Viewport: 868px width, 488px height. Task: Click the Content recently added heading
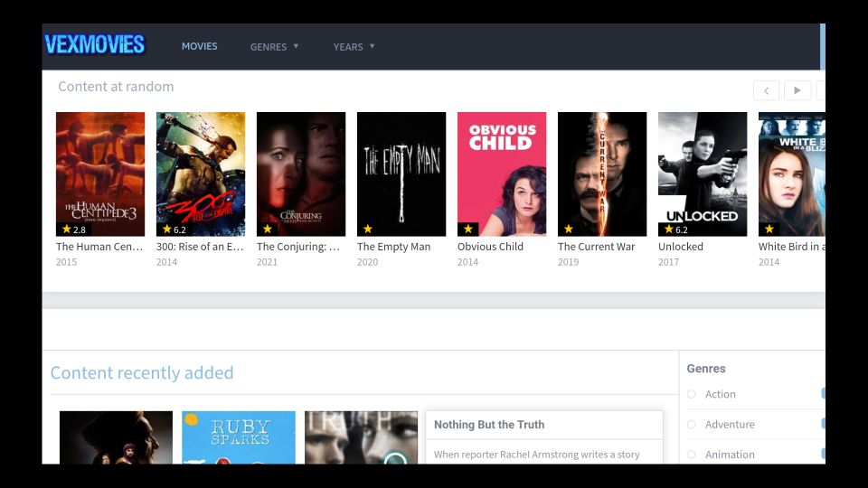click(142, 373)
